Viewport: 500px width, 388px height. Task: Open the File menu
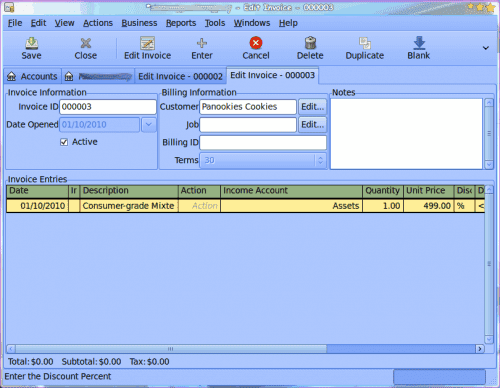(x=15, y=23)
